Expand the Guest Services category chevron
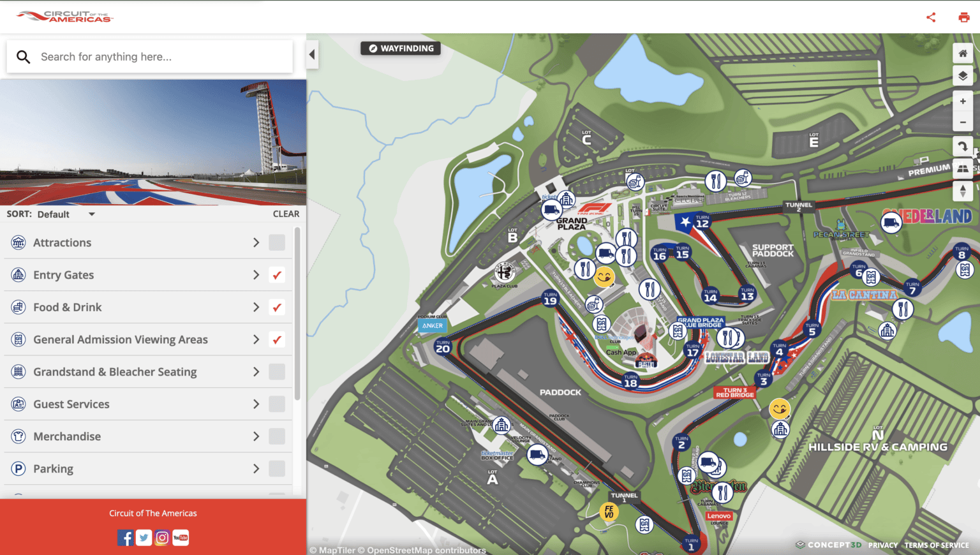The height and width of the screenshot is (555, 980). pos(256,404)
